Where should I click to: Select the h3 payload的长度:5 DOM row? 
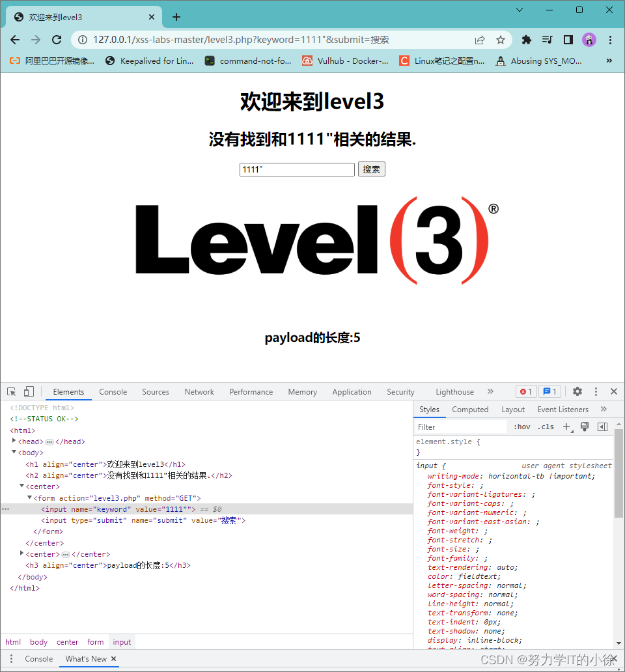tap(108, 565)
